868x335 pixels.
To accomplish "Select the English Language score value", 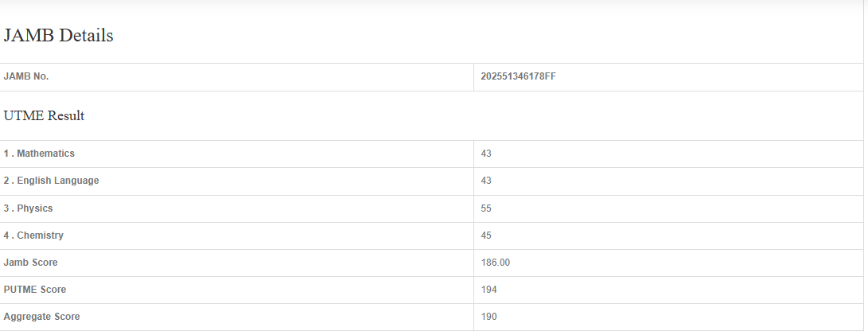I will 486,181.
